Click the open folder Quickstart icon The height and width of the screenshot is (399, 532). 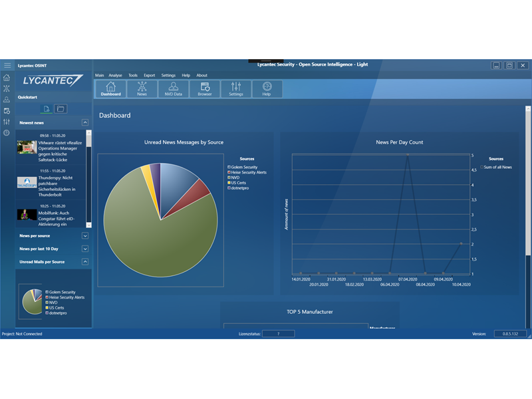point(61,109)
